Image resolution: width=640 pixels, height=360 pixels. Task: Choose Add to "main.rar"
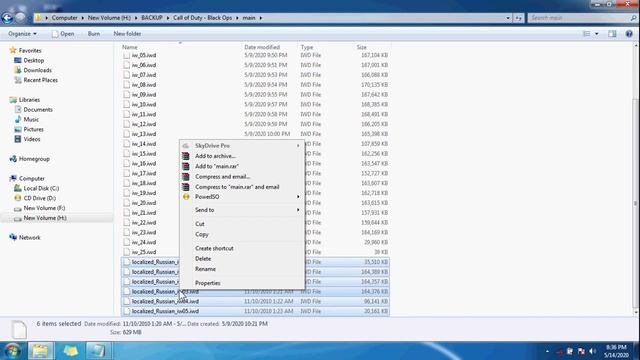tap(242, 166)
